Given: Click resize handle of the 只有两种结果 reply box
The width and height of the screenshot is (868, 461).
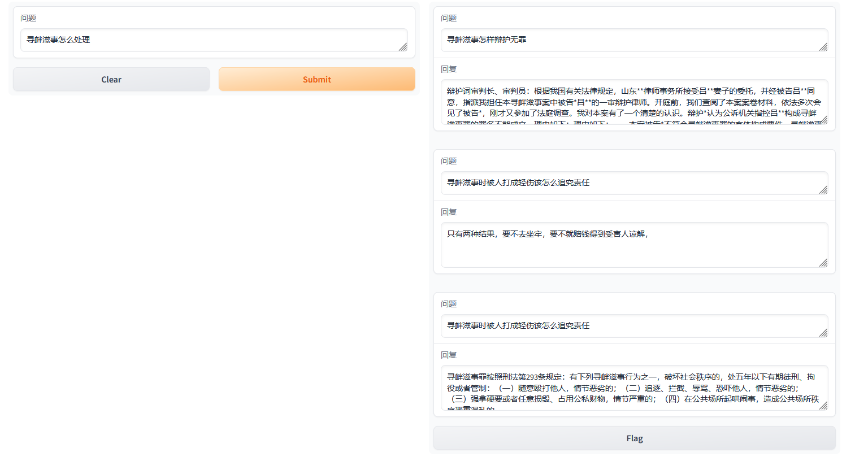Looking at the screenshot, I should tap(823, 263).
